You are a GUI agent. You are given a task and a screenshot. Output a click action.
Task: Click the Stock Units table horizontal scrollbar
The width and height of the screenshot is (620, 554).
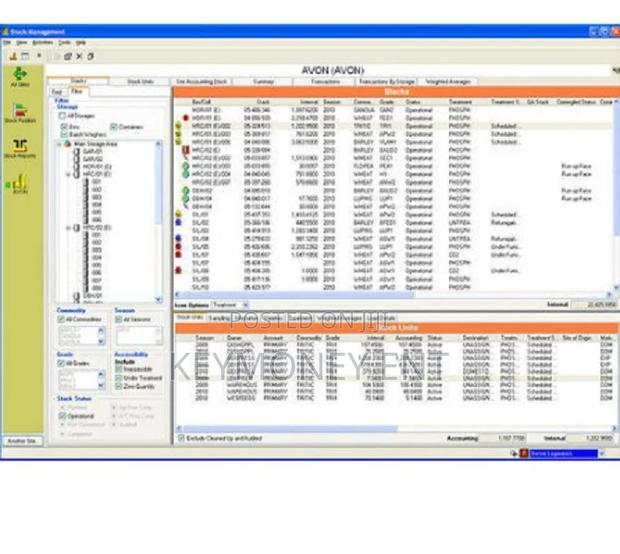point(396,428)
